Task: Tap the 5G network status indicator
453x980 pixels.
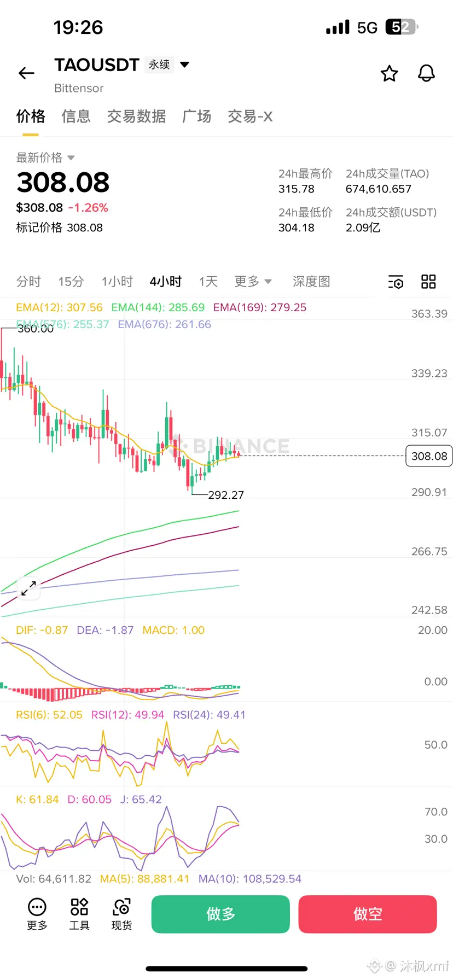Action: (x=367, y=27)
